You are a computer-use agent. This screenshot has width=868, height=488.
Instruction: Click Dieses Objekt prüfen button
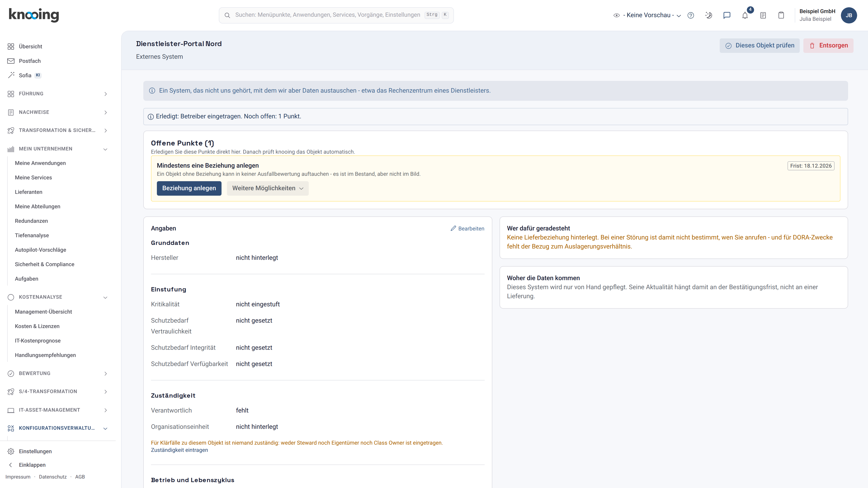click(759, 45)
